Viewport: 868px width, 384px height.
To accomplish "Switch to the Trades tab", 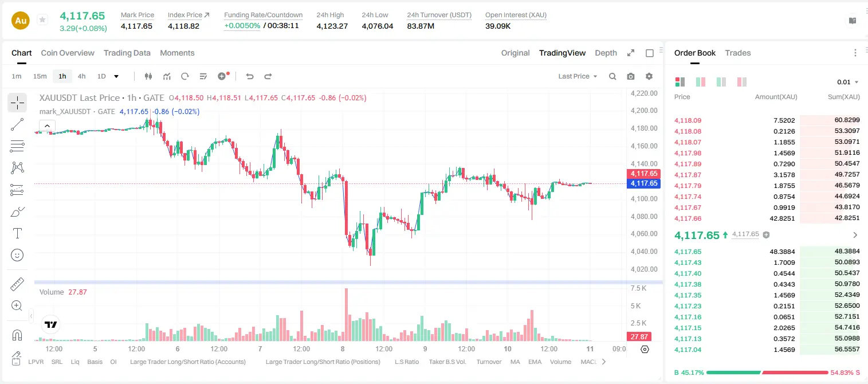I will [x=738, y=53].
